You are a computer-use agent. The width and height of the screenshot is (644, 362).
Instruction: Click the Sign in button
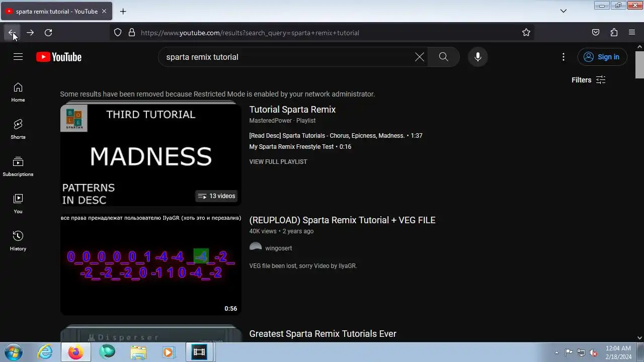pos(602,57)
